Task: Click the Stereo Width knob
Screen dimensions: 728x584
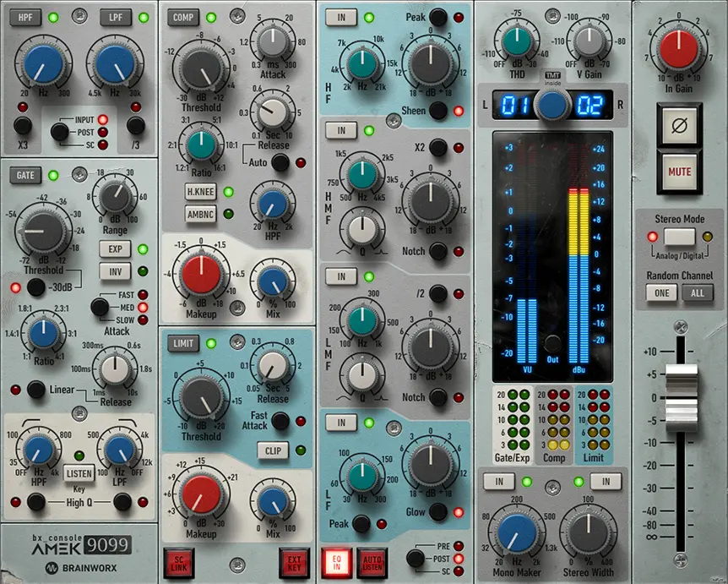Action: (589, 532)
